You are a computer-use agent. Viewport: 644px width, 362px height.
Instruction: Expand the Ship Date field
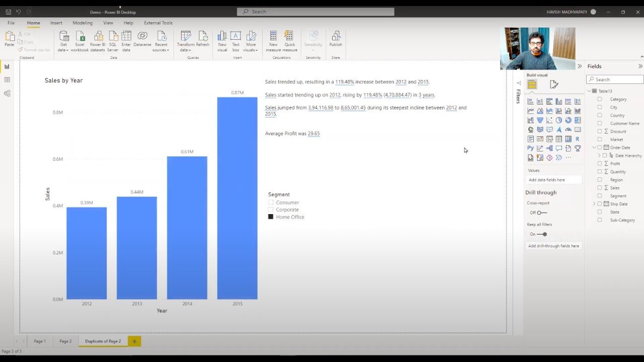594,204
